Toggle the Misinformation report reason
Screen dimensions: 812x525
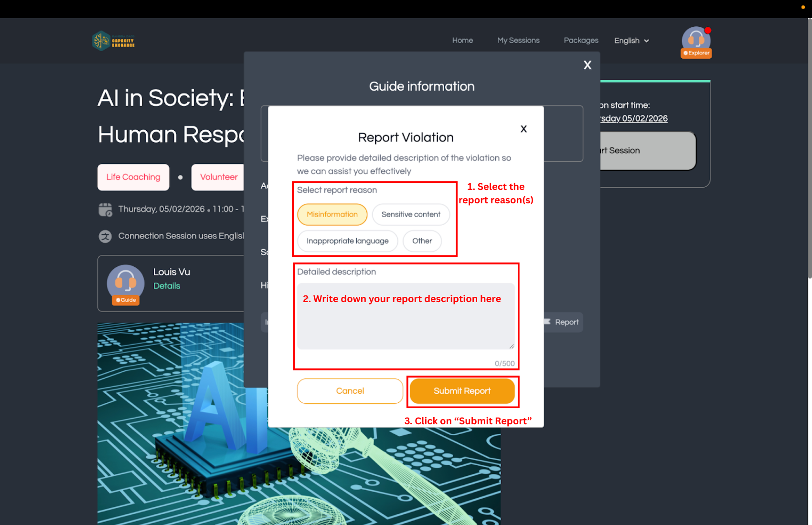pyautogui.click(x=332, y=215)
